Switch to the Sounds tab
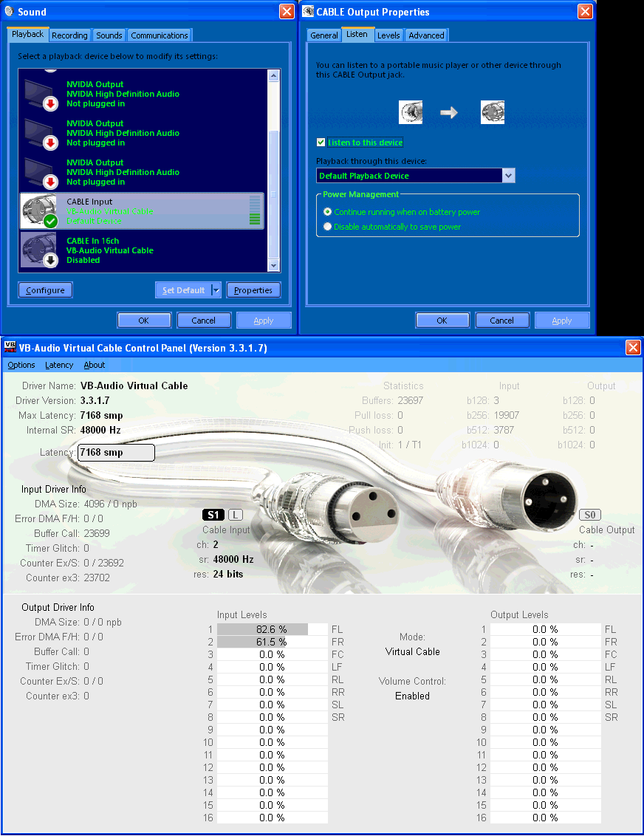The width and height of the screenshot is (644, 836). point(109,35)
